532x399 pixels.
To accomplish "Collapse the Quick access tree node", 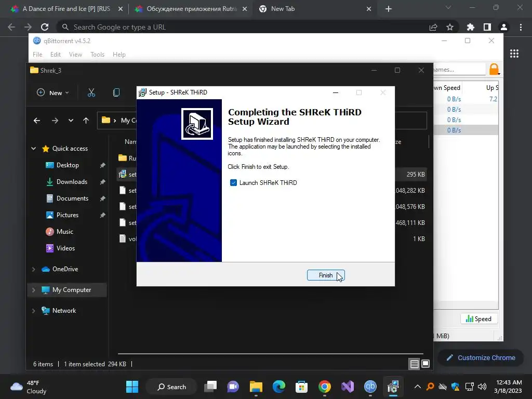I will tap(34, 148).
